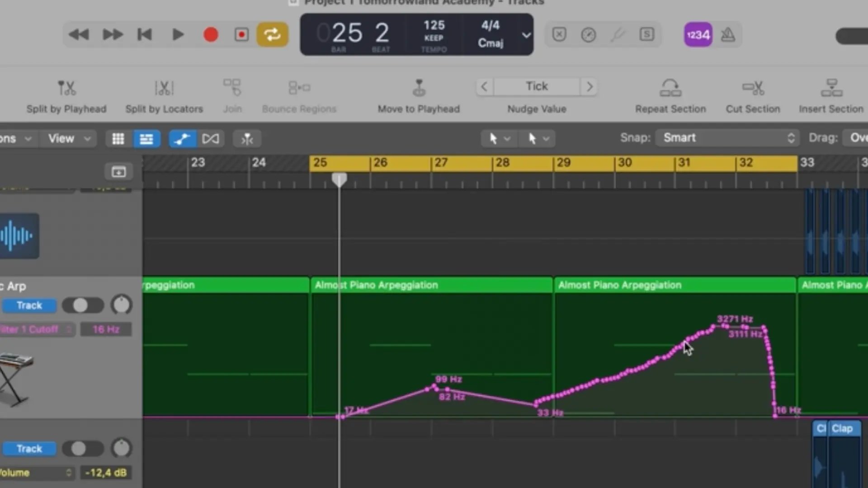Click the 33 Hz automation point

point(536,404)
